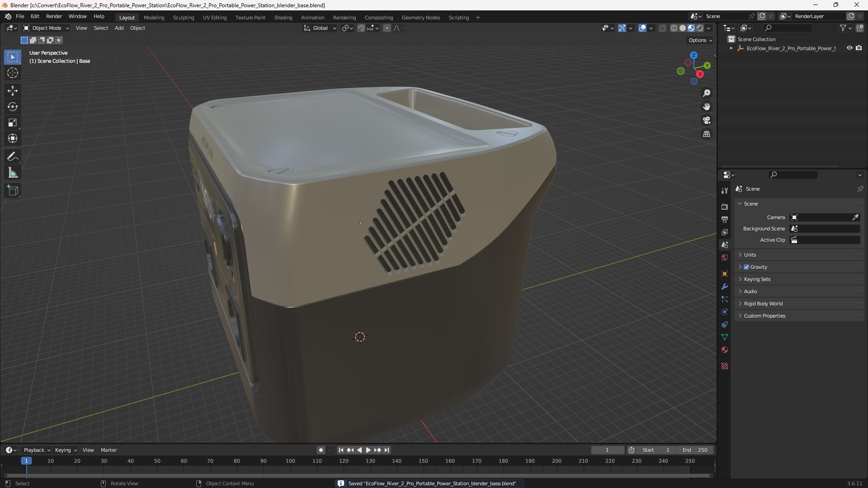Select the Add Cube tool
Screen dimensions: 868x488
13,190
